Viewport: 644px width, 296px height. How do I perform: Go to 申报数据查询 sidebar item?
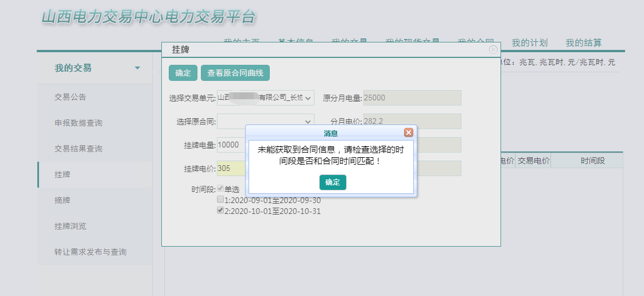pos(79,123)
